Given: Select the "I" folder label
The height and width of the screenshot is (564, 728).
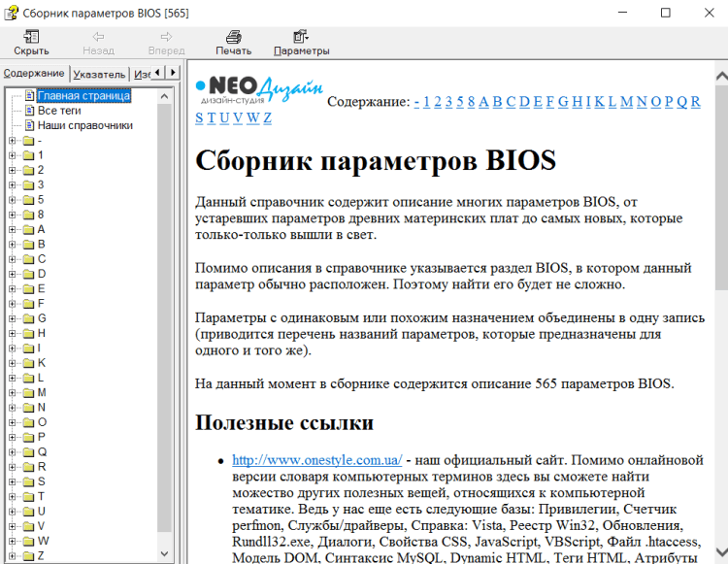Looking at the screenshot, I should pyautogui.click(x=39, y=348).
